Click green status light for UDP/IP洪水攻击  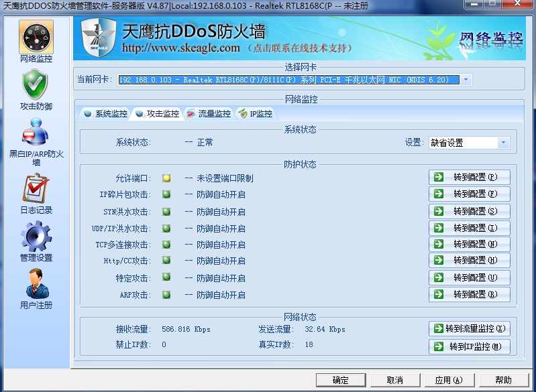click(166, 228)
